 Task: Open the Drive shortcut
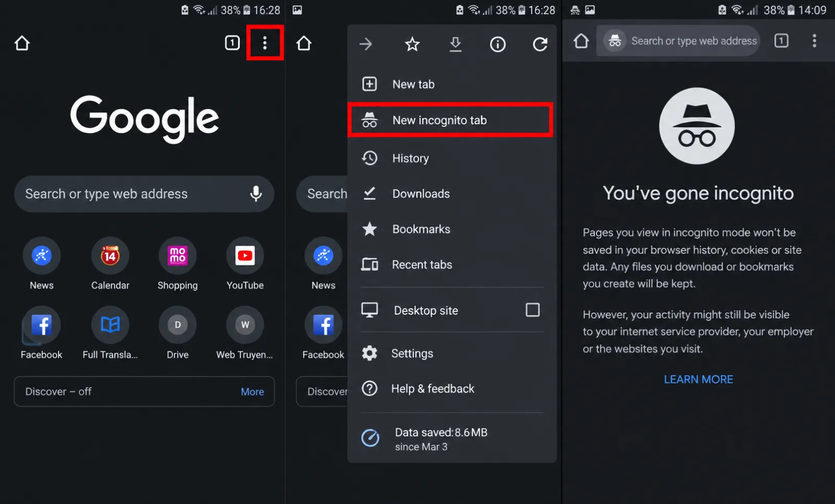177,333
